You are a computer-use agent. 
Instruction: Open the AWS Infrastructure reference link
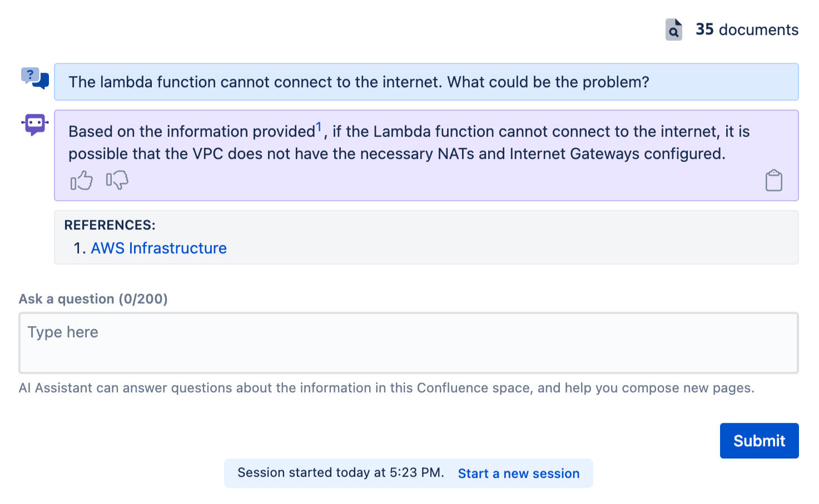158,248
